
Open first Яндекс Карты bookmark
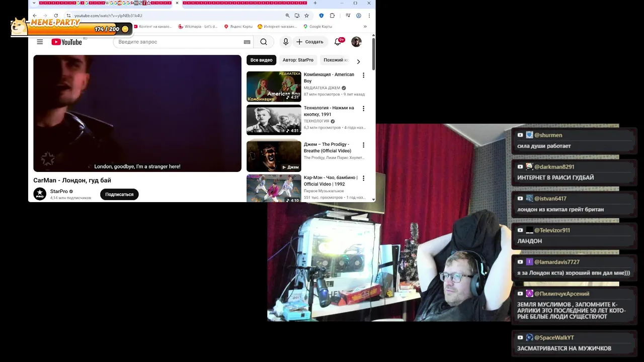point(238,27)
